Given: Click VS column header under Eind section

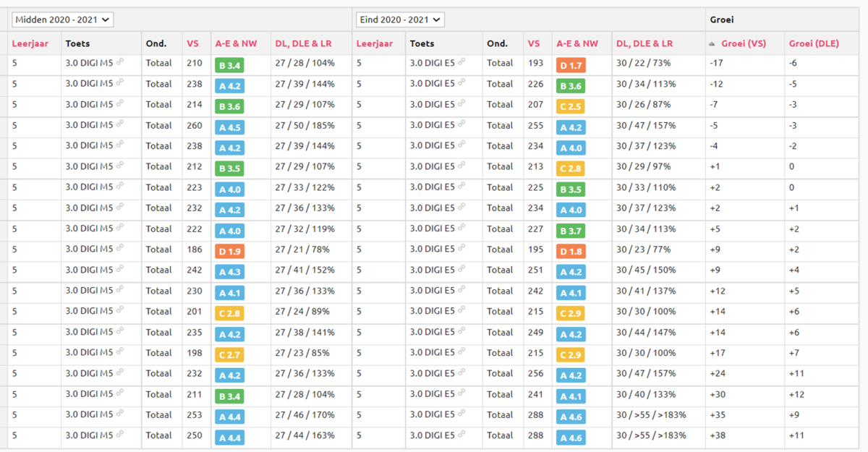Looking at the screenshot, I should coord(534,43).
